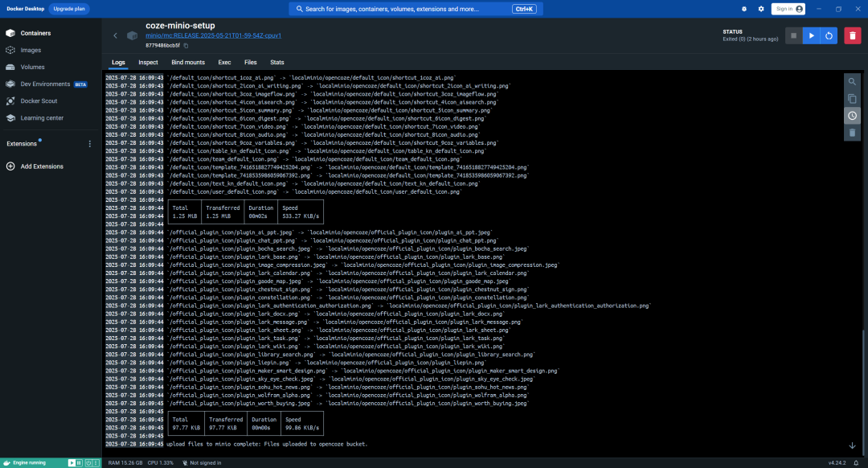Click the 00m02s Duration value
This screenshot has height=468, width=868.
258,216
